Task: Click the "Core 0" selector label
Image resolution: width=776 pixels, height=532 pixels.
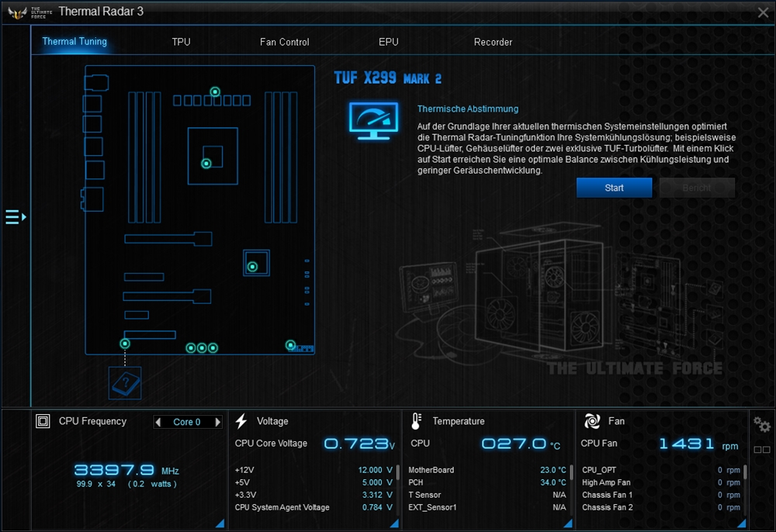Action: tap(187, 422)
